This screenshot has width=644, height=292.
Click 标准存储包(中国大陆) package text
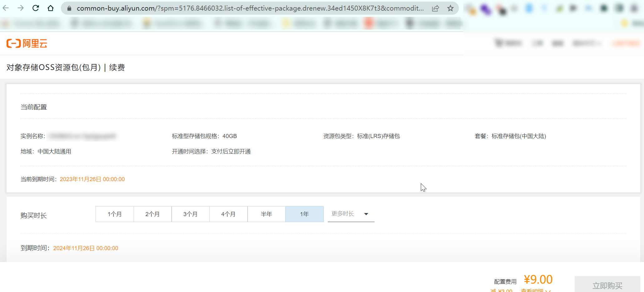[x=519, y=136]
